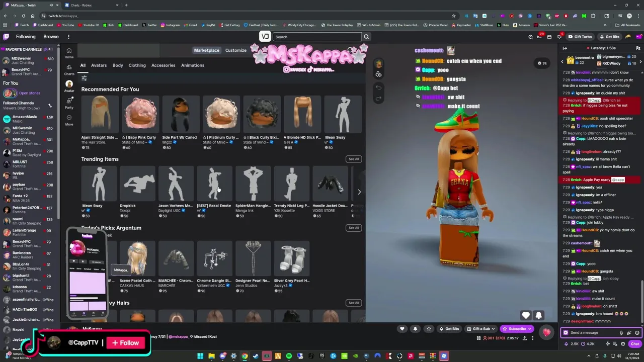Toggle notification bell for MsKappa
The image size is (644, 362).
tap(415, 329)
